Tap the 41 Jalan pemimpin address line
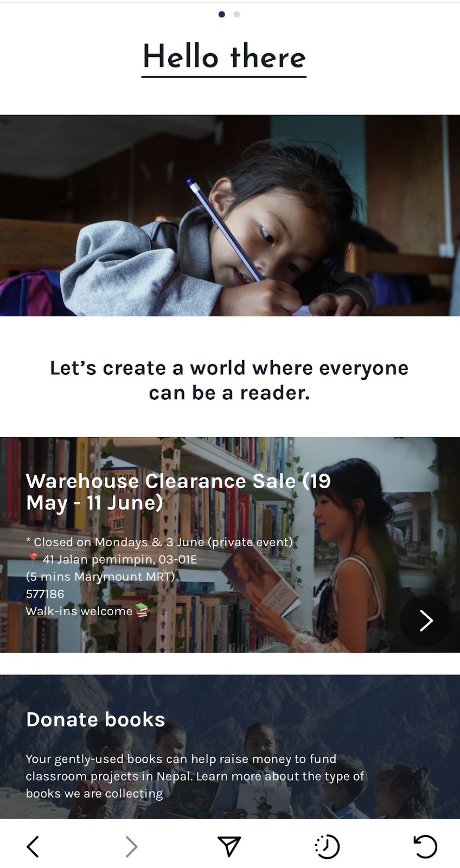 [112, 559]
